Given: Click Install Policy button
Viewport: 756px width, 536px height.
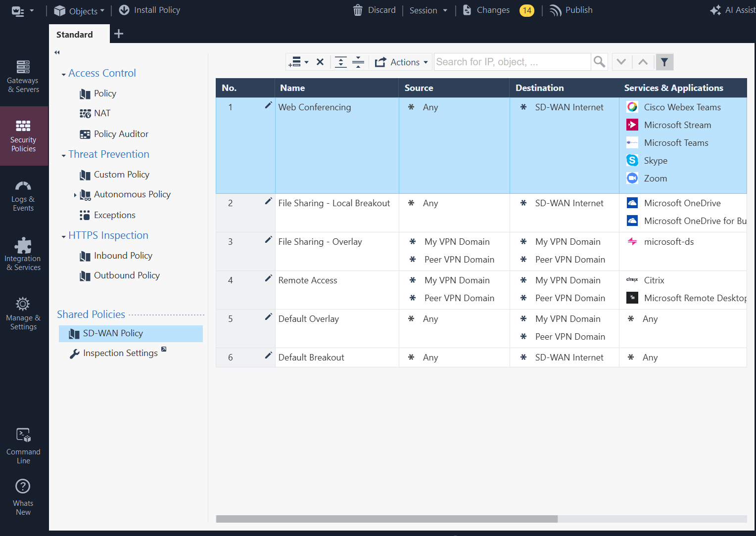Looking at the screenshot, I should [149, 10].
